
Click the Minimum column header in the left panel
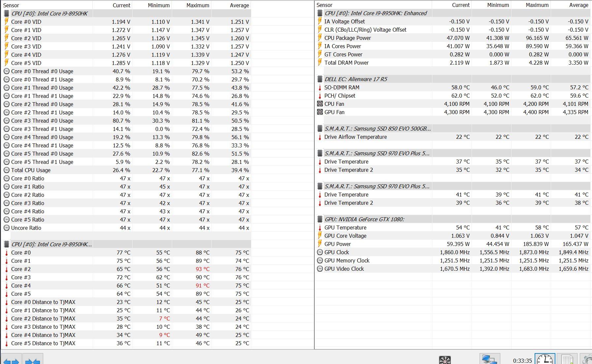coord(152,5)
